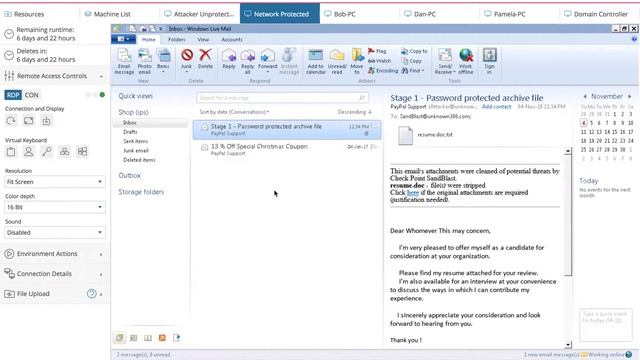The image size is (640, 360).
Task: Switch to the Bob-PC tab
Action: [344, 14]
